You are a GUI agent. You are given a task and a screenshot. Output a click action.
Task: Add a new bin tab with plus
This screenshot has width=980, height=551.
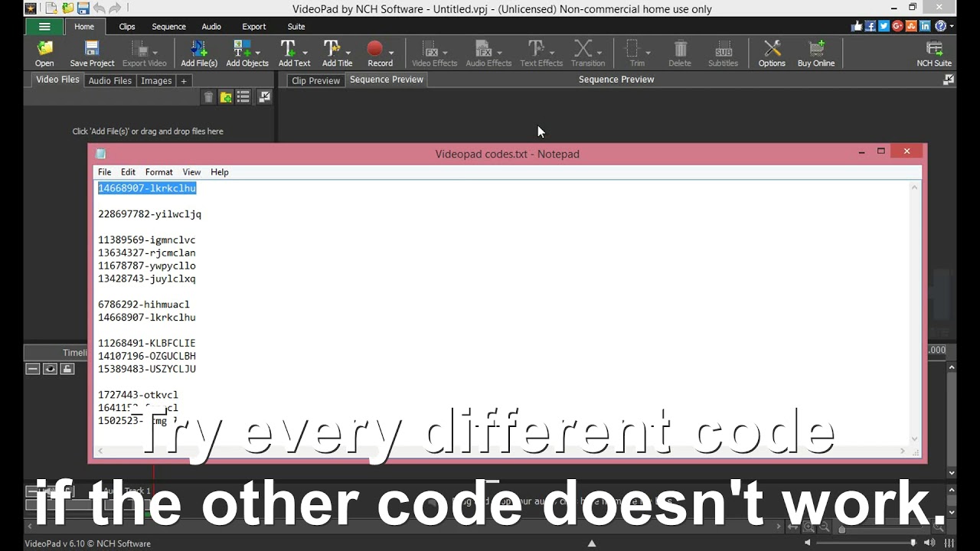(184, 80)
